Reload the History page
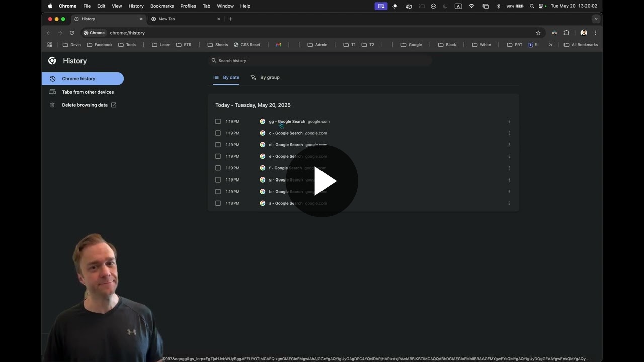Viewport: 644px width, 362px height. 71,32
